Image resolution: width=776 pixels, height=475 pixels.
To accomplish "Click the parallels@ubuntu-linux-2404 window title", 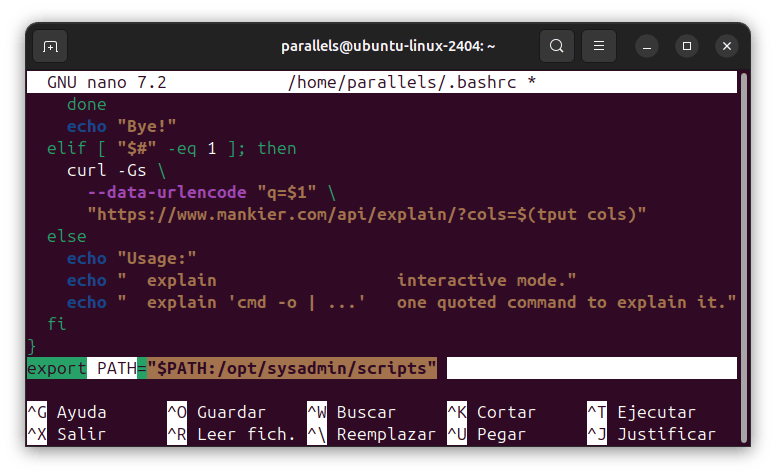I will coord(387,46).
